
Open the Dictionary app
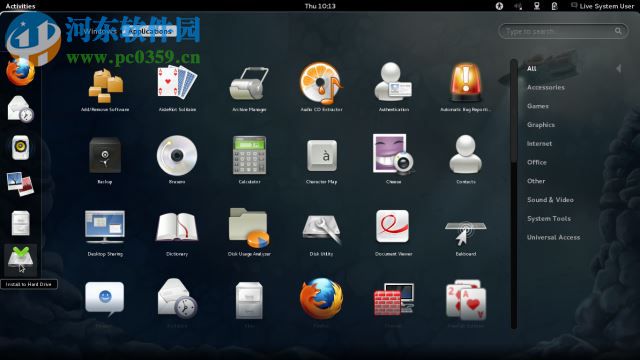(177, 227)
